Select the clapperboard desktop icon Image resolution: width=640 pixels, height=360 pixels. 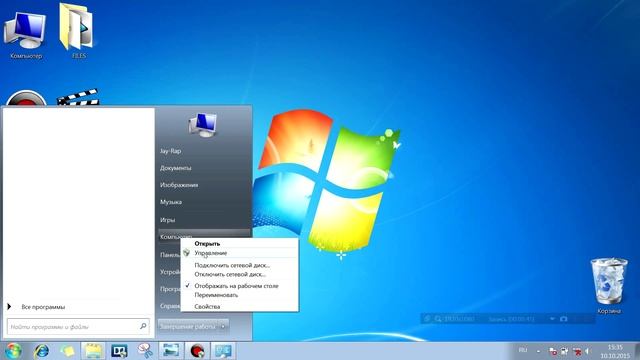[x=78, y=97]
